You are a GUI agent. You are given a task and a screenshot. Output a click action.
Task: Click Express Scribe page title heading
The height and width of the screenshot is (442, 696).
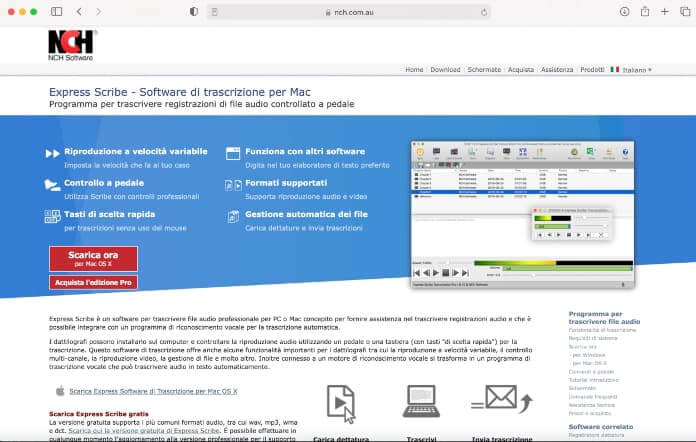tap(180, 92)
